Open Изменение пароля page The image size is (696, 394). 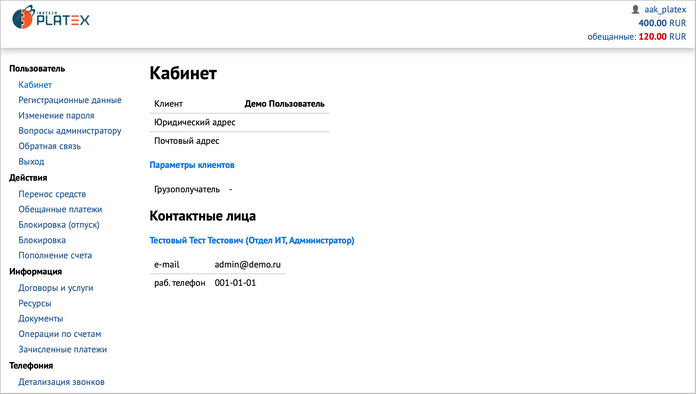[x=56, y=116]
